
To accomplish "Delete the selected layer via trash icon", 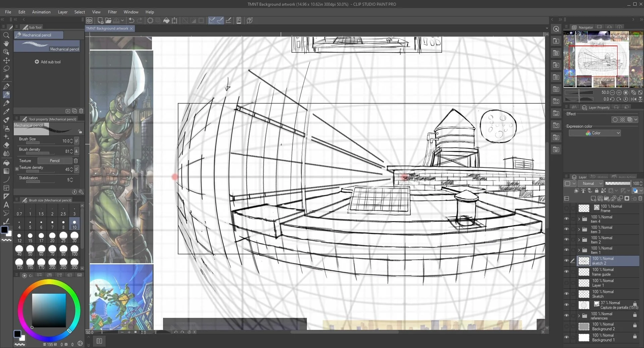I will pyautogui.click(x=641, y=199).
